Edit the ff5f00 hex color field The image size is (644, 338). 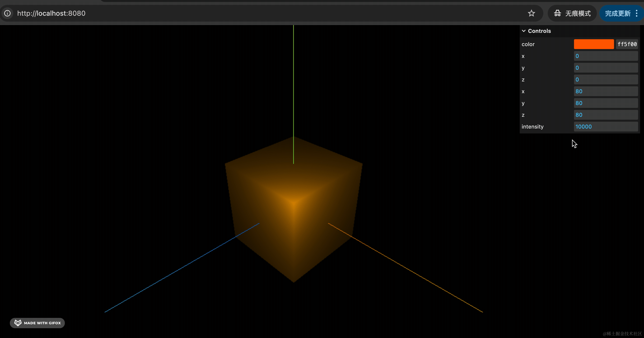click(x=627, y=44)
